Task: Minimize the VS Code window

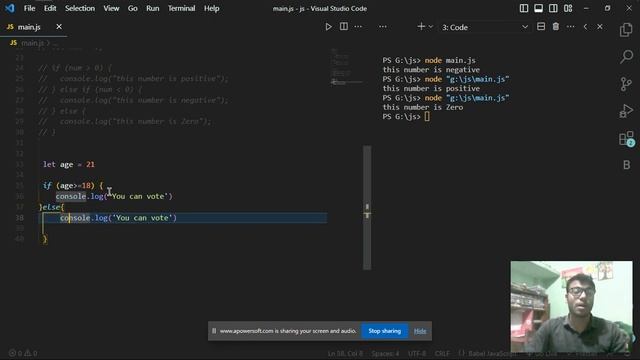Action: [586, 8]
